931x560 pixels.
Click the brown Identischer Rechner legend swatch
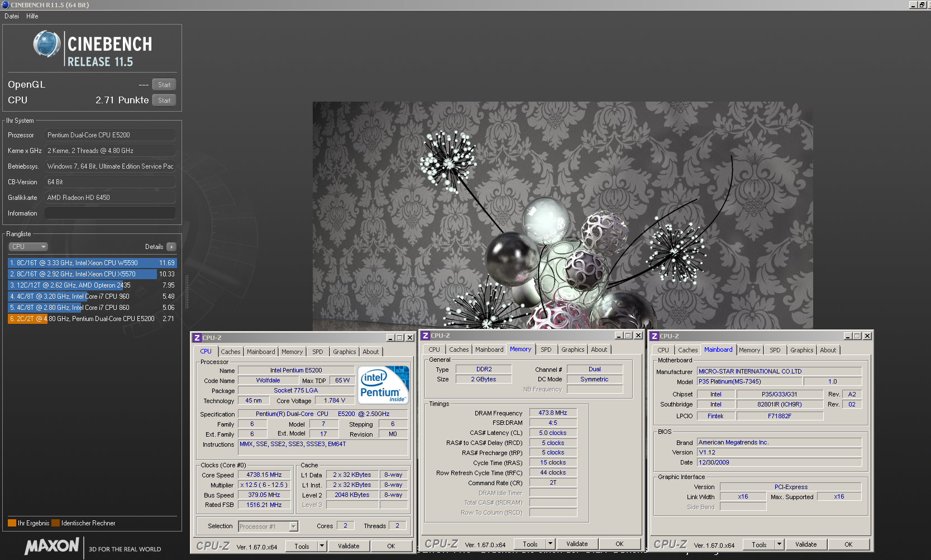click(x=55, y=523)
